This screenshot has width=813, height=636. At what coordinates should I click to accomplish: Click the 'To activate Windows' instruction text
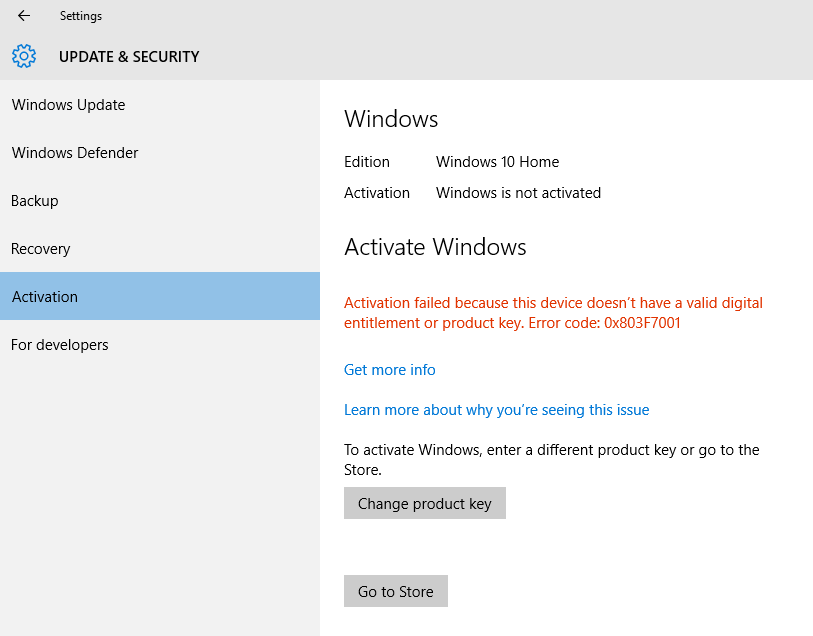coord(552,460)
